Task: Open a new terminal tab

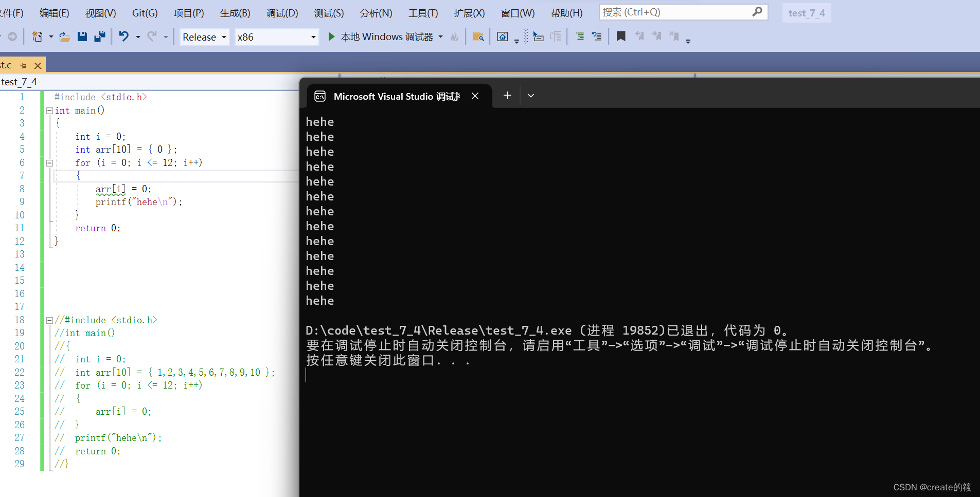Action: 507,96
